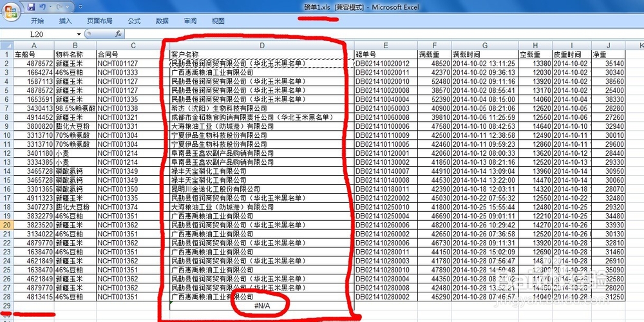Image resolution: width=644 pixels, height=322 pixels.
Task: Open the 页面布局 ribbon tab
Action: (99, 21)
